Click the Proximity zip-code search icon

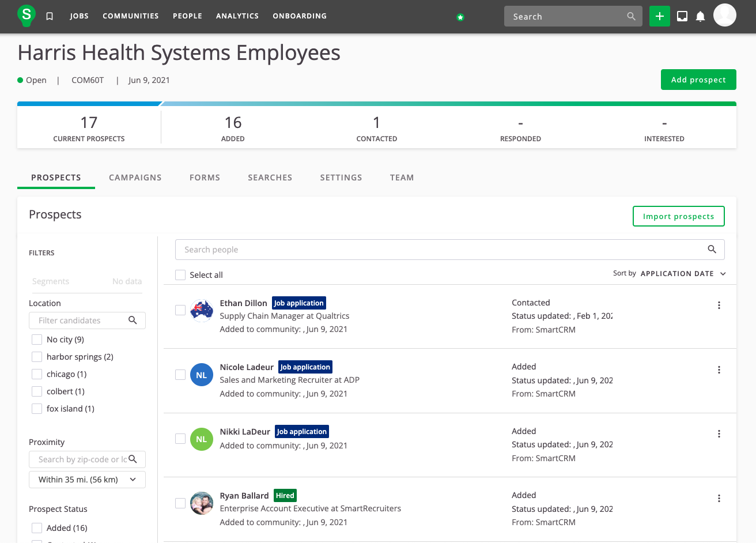coord(133,459)
